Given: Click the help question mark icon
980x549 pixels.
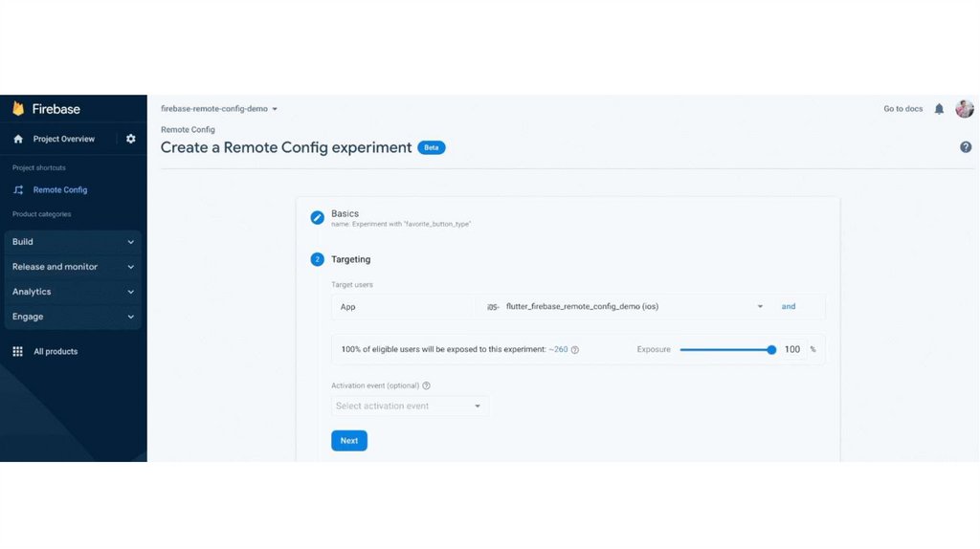Looking at the screenshot, I should [966, 147].
